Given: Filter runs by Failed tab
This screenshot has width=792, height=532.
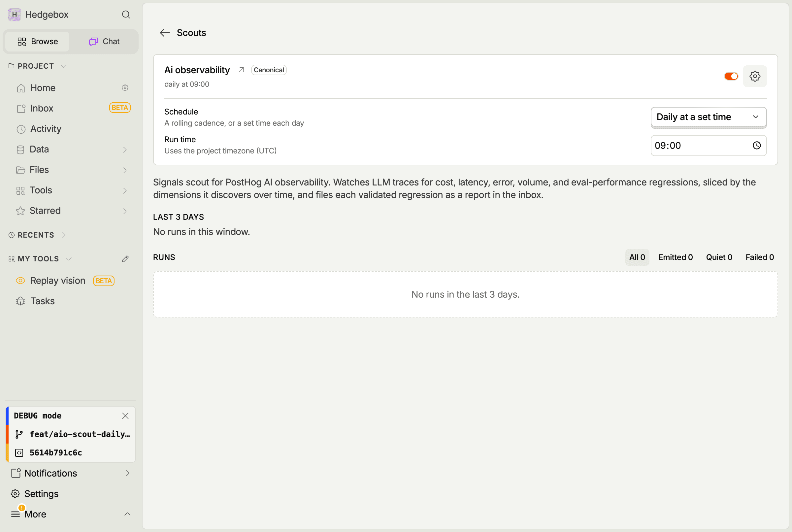Looking at the screenshot, I should pyautogui.click(x=759, y=257).
